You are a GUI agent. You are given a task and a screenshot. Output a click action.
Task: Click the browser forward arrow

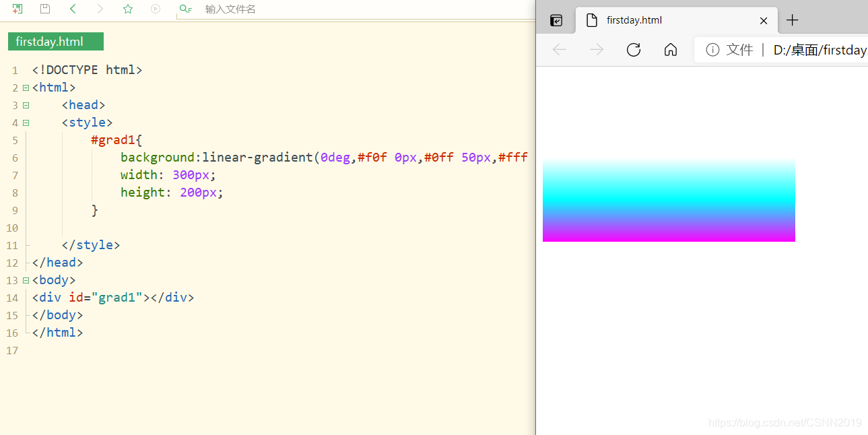597,50
